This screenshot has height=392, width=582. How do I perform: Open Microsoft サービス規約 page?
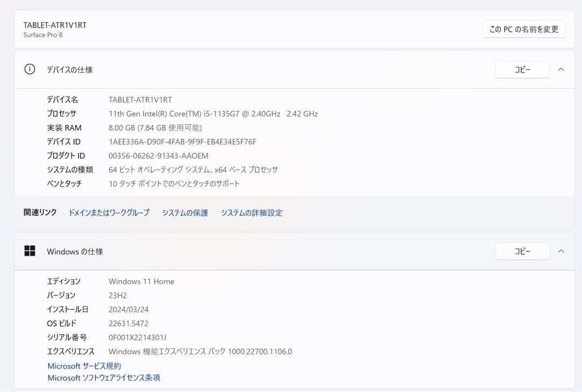point(84,366)
